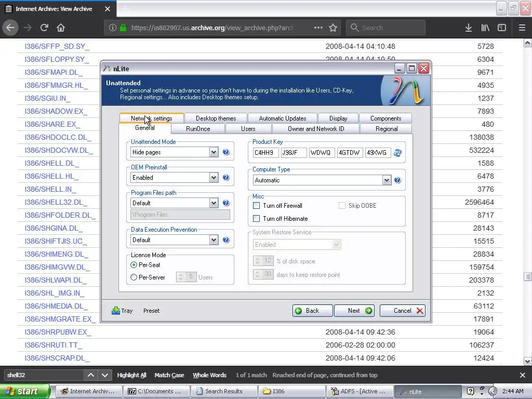Enable Turn off Firewall checkbox

coord(257,206)
